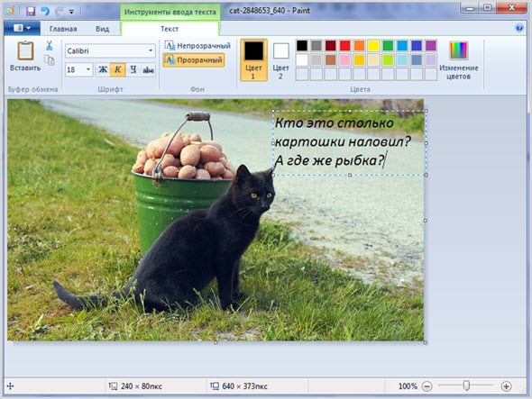Switch to the Вид tab
Image resolution: width=532 pixels, height=399 pixels.
(x=102, y=29)
